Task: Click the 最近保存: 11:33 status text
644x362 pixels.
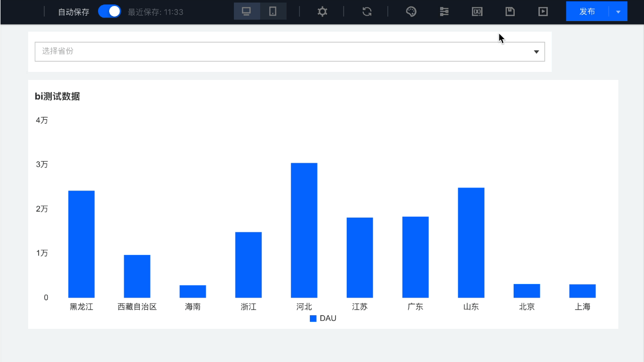Action: pyautogui.click(x=155, y=12)
